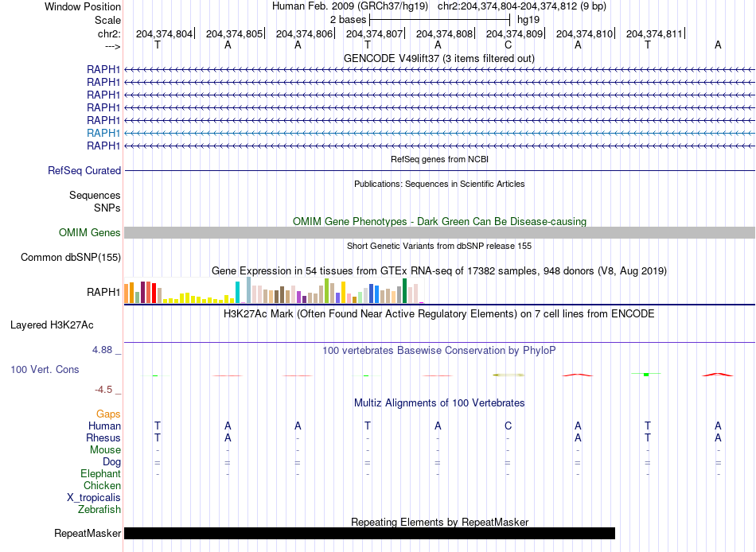Click the tall dark green bar in the GTEx chart
The image size is (756, 552).
[x=404, y=290]
